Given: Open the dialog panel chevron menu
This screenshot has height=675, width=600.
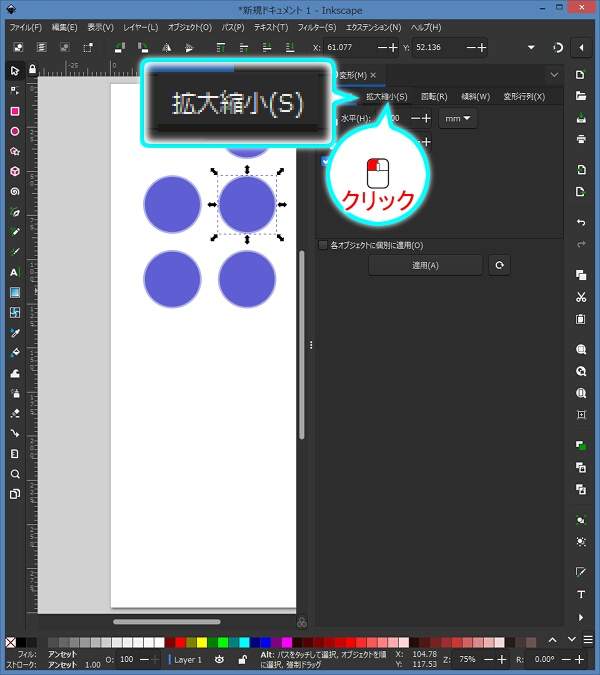Looking at the screenshot, I should (x=554, y=75).
